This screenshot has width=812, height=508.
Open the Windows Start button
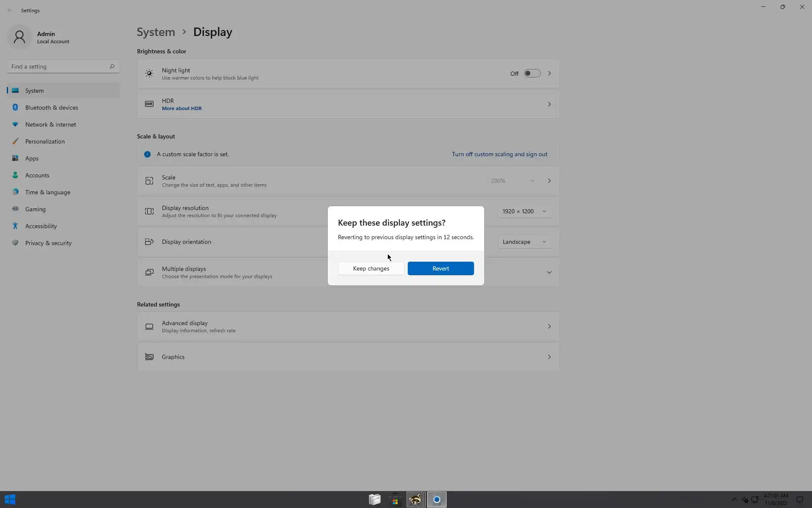[10, 500]
